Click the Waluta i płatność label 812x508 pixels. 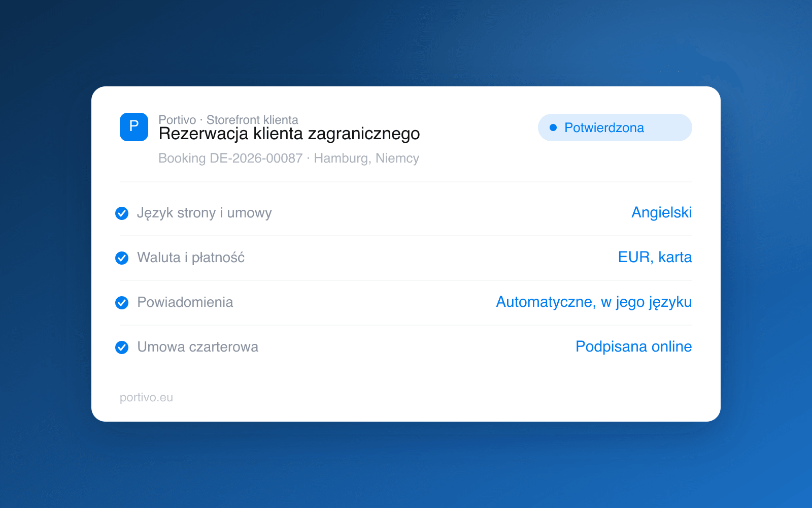point(191,258)
